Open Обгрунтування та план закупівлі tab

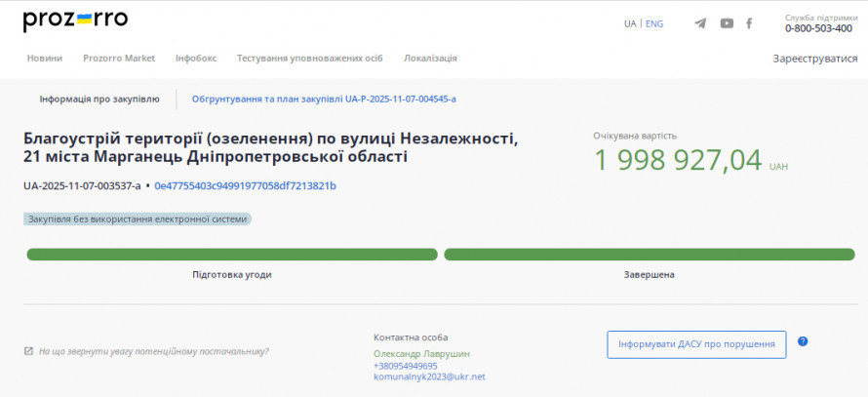coord(324,99)
